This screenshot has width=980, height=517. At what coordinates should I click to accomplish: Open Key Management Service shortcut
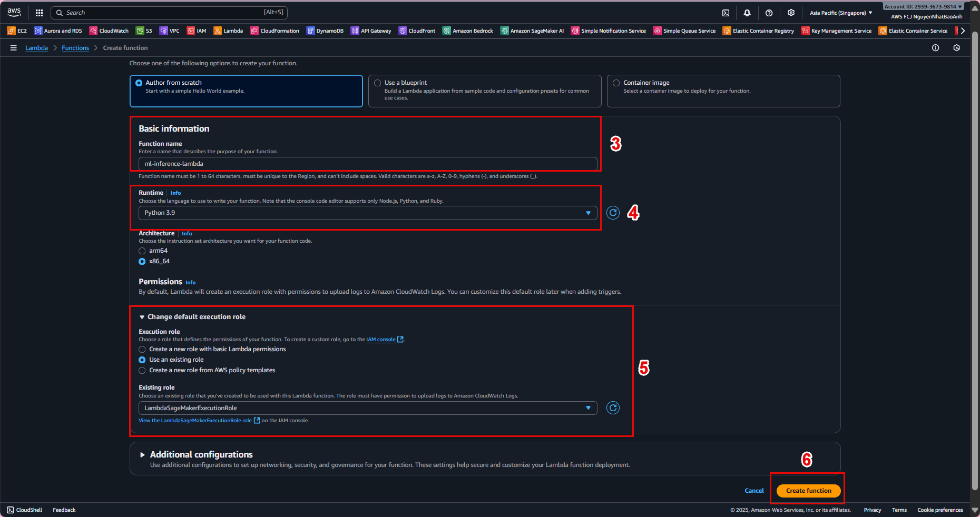837,31
